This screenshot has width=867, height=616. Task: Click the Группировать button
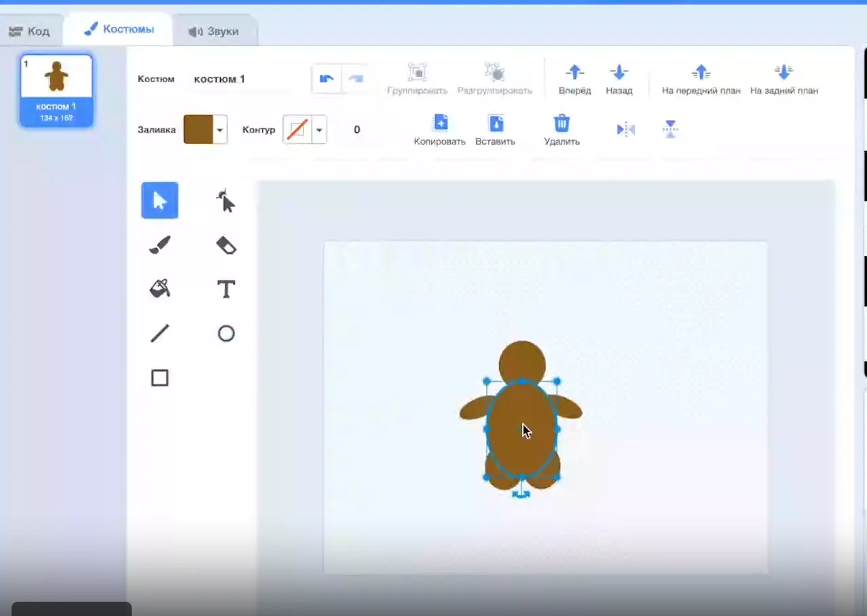point(417,79)
